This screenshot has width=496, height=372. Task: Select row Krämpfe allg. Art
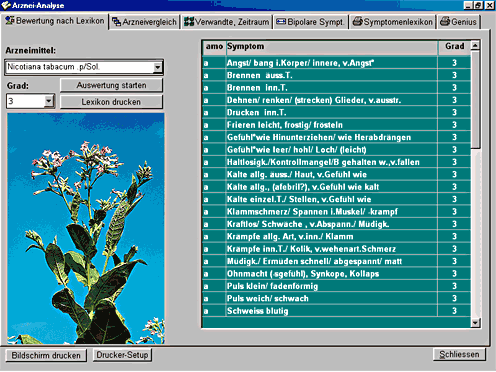(337, 236)
